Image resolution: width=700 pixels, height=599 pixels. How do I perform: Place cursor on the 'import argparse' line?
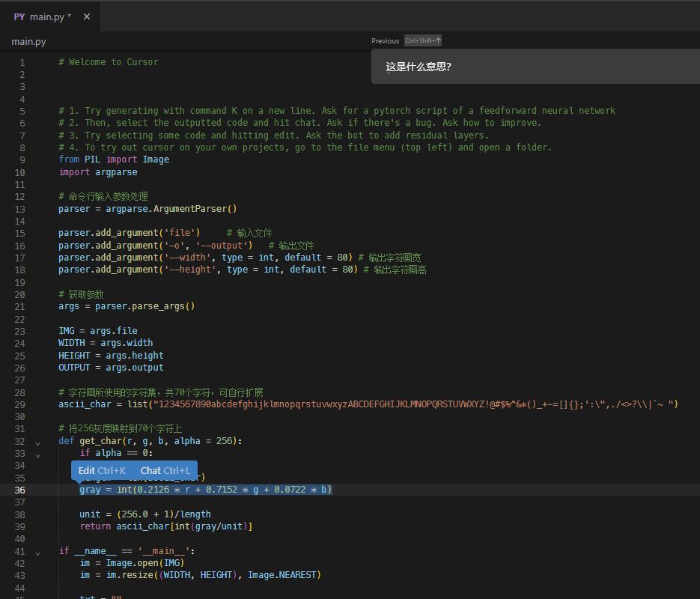point(98,172)
